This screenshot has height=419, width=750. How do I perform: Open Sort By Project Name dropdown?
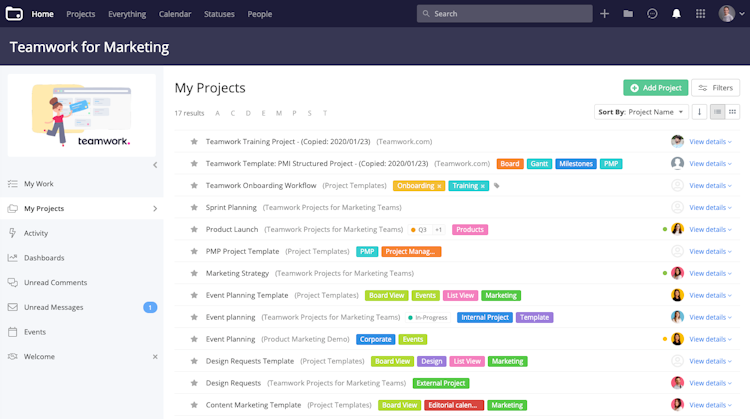coord(641,112)
